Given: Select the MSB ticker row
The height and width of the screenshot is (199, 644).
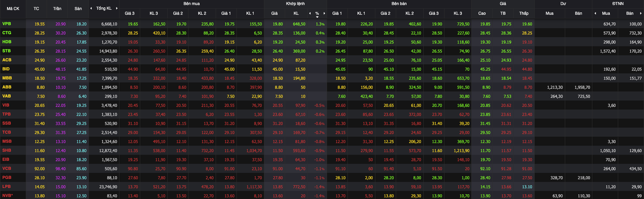Looking at the screenshot, I should click(322, 141).
